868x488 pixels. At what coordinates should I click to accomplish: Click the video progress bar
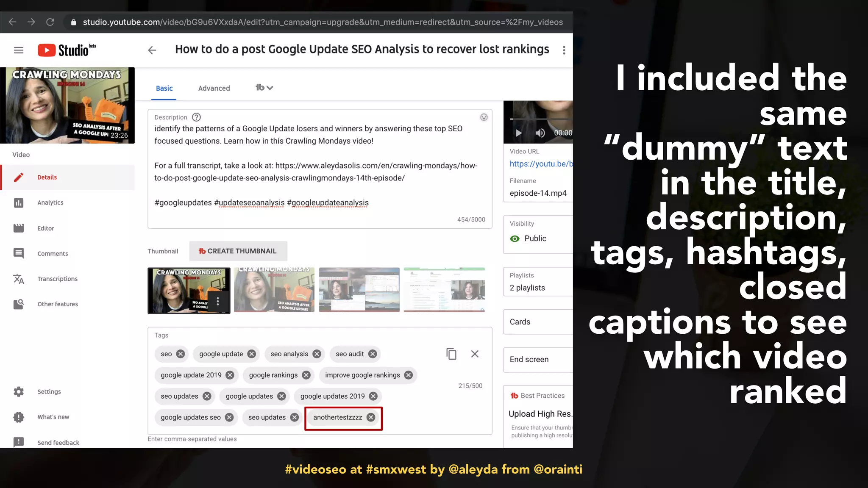(541, 119)
